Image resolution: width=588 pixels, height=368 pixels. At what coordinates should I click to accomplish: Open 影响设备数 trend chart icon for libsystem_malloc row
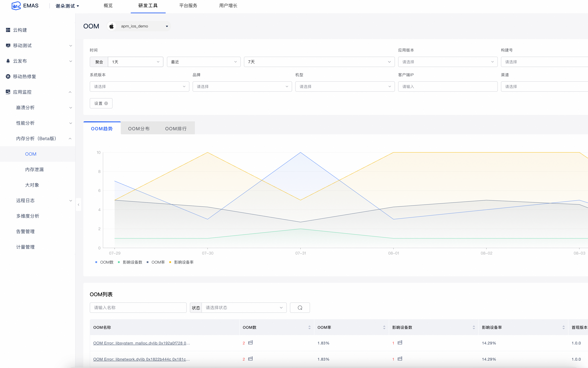point(400,342)
